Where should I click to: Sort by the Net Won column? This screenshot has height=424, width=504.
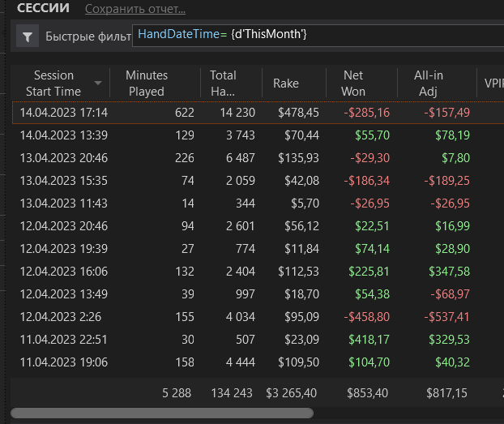pyautogui.click(x=353, y=84)
